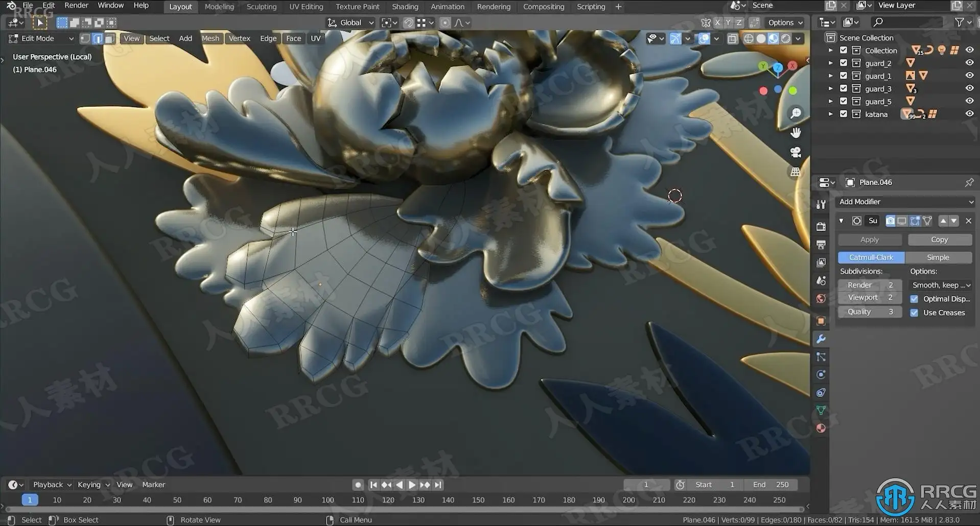Open the Global transform orientation dropdown
The image size is (980, 526).
(x=352, y=22)
